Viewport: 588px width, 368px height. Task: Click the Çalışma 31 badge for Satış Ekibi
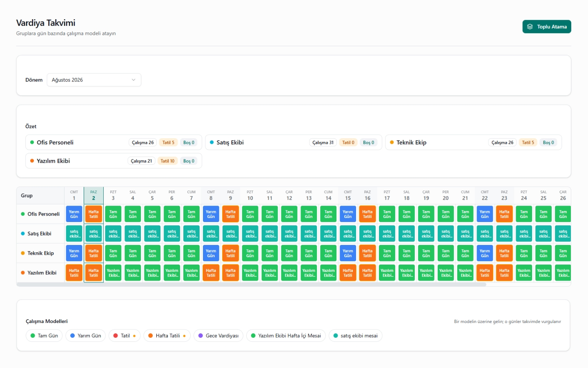323,142
